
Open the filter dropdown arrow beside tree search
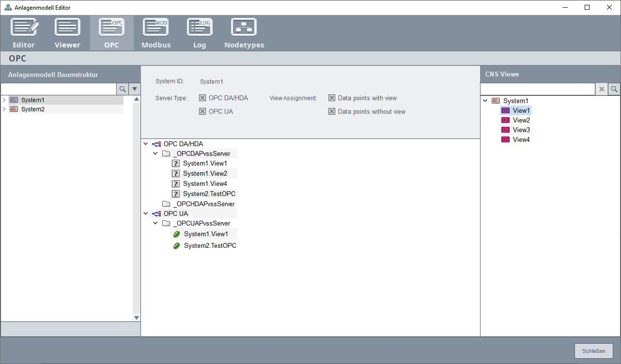(135, 89)
